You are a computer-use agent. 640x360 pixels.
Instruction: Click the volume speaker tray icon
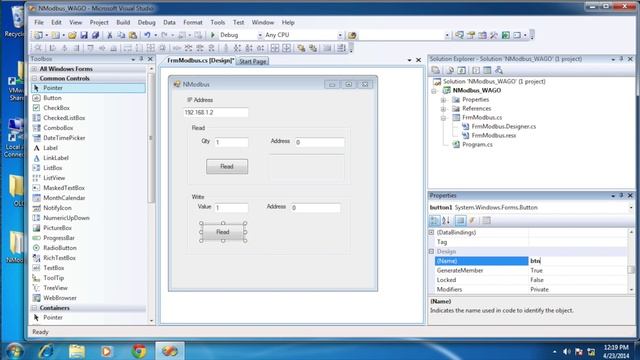[567, 351]
